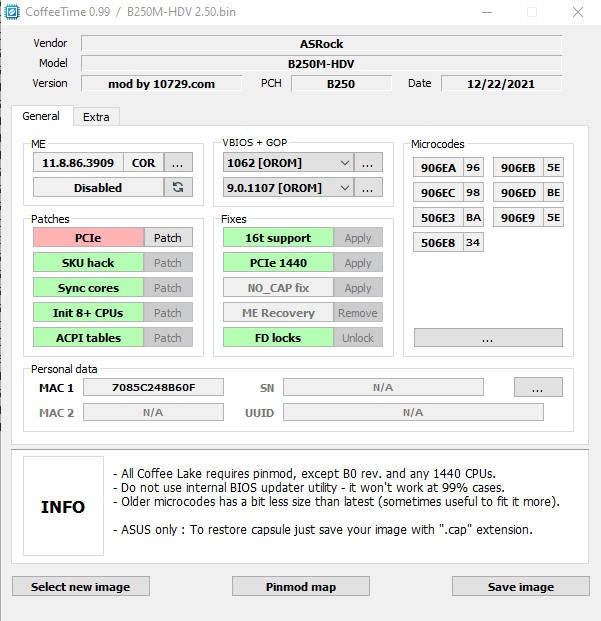Select the green 16t support status label
The height and width of the screenshot is (621, 601).
click(278, 238)
